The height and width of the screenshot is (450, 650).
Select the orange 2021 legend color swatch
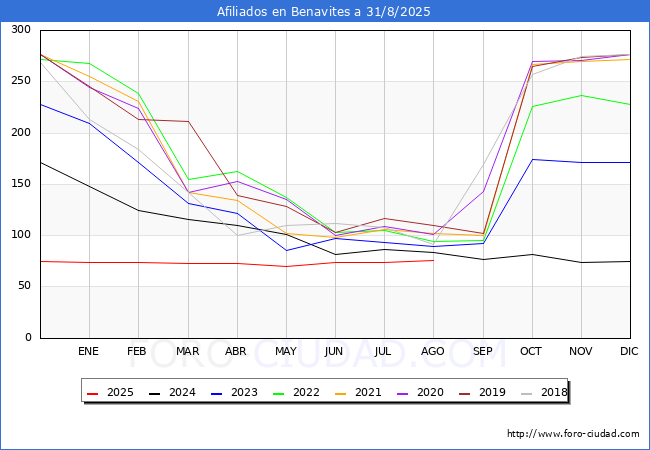coord(340,393)
